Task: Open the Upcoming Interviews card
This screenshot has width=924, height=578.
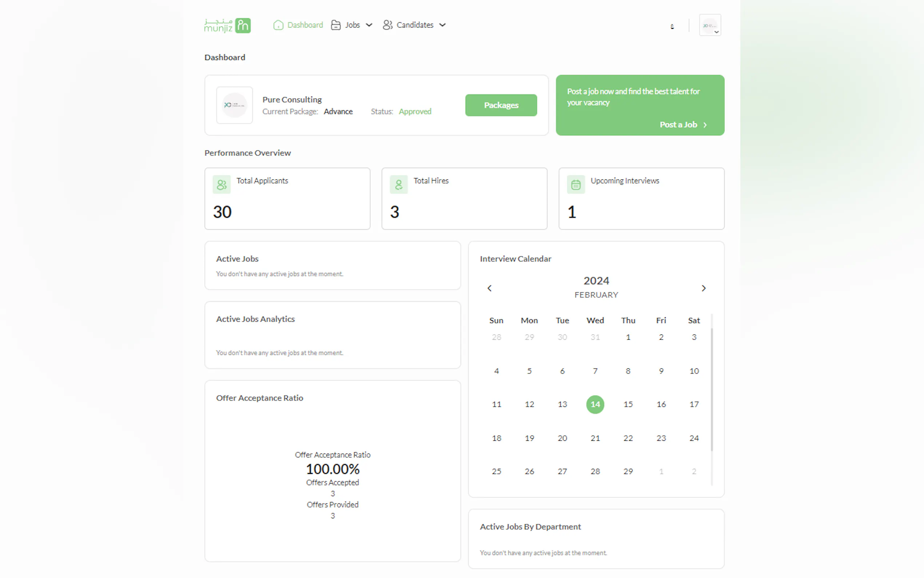Action: (x=642, y=199)
